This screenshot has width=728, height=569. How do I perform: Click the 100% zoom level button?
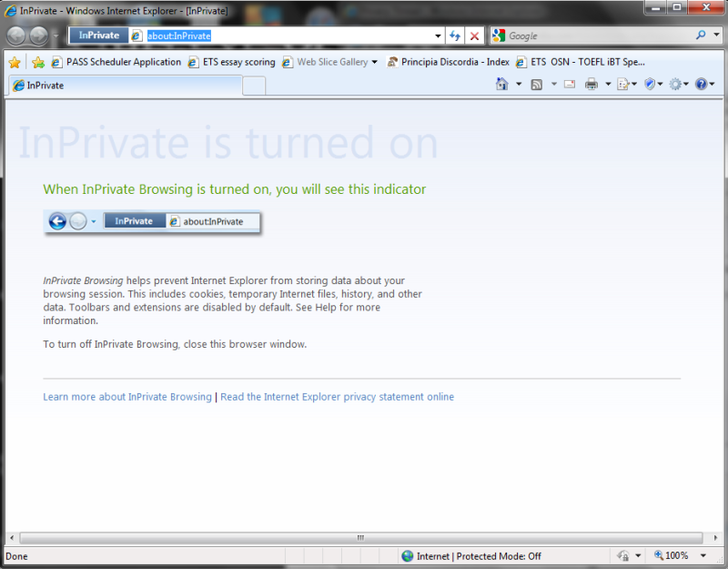coord(672,555)
